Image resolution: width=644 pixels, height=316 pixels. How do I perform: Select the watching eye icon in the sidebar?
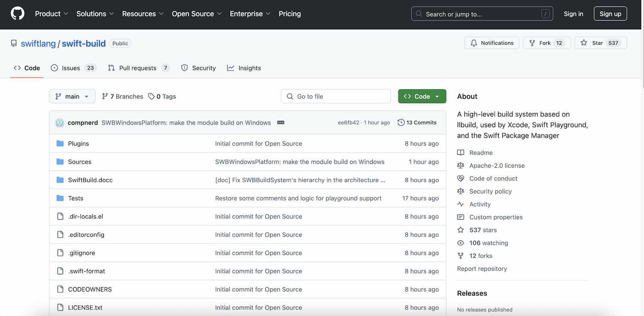tap(460, 242)
